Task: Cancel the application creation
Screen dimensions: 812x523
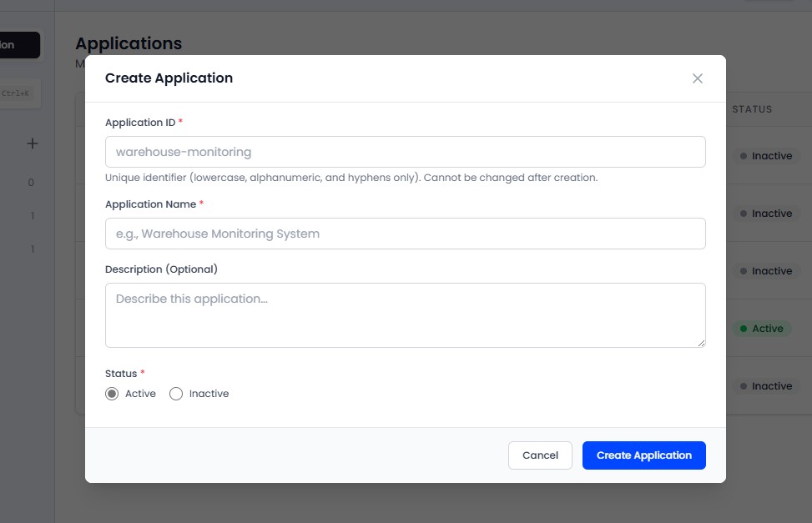Action: [x=540, y=455]
